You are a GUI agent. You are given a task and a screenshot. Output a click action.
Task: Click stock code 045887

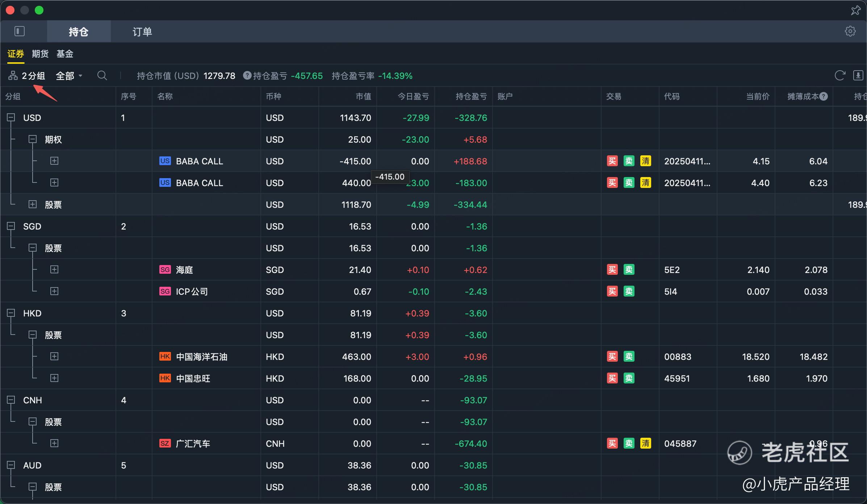click(x=680, y=444)
